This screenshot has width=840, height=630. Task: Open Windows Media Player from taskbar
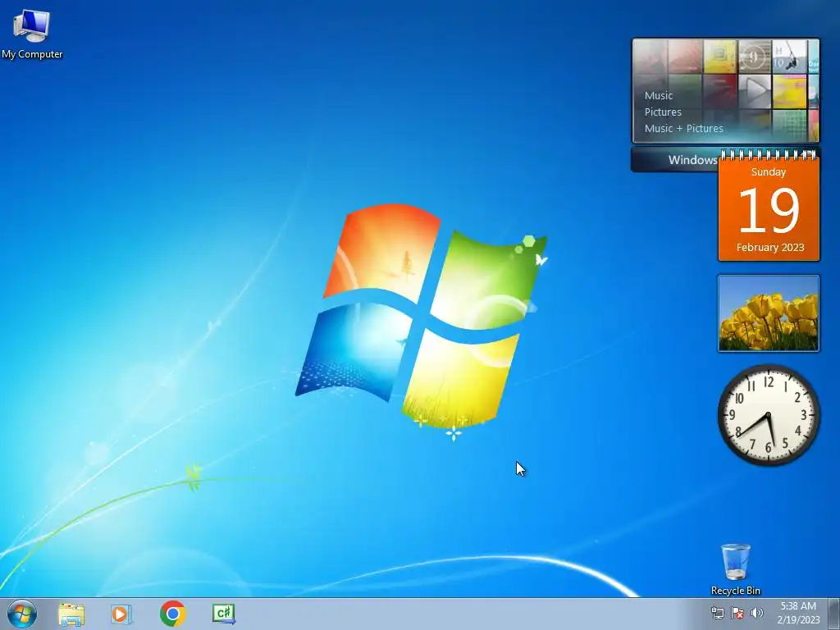coord(121,614)
